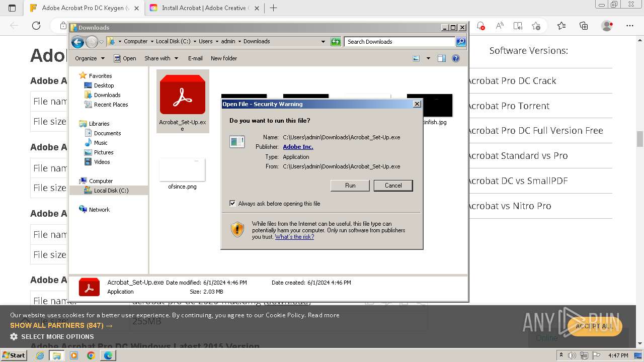Viewport: 644px width, 362px height.
Task: Click the Search Downloads field
Action: (x=400, y=42)
